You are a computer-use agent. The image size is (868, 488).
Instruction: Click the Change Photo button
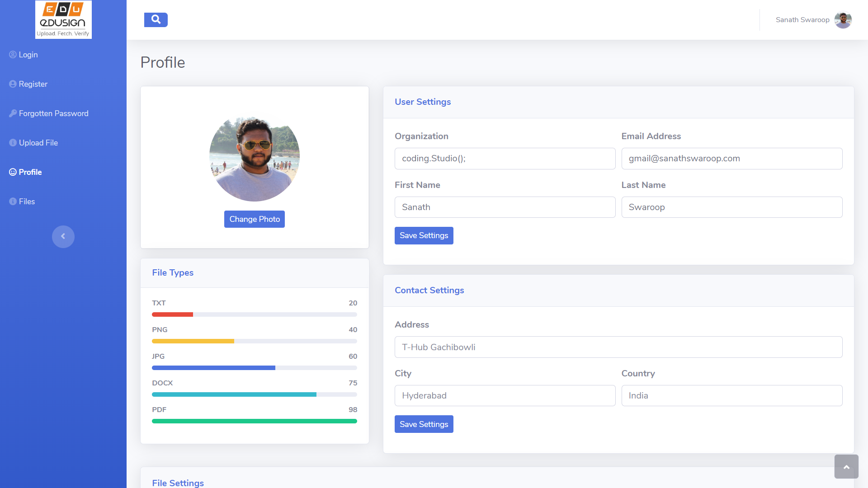pyautogui.click(x=255, y=219)
